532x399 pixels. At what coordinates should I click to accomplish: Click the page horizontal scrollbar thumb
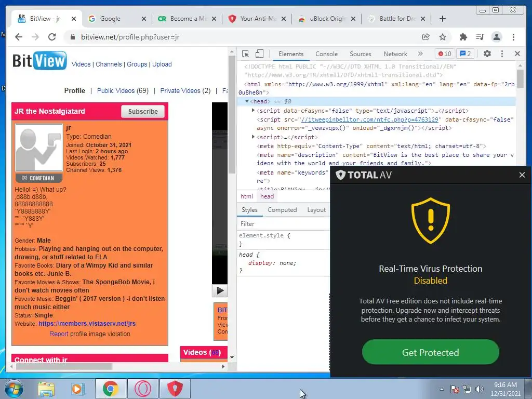(x=64, y=366)
